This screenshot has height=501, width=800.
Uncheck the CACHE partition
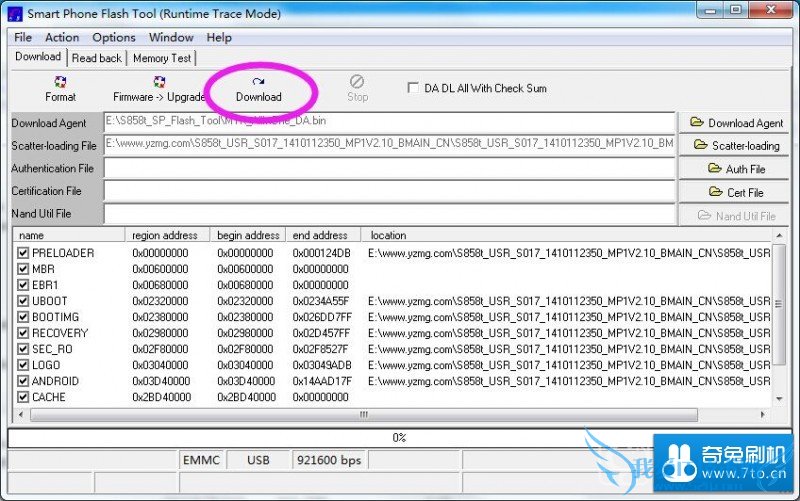pyautogui.click(x=23, y=397)
